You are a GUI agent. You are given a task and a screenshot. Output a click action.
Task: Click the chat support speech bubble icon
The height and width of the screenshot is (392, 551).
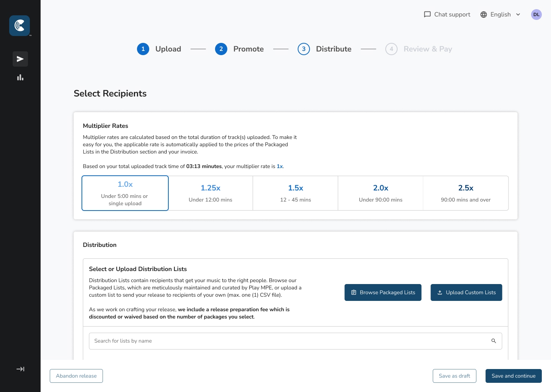(427, 15)
